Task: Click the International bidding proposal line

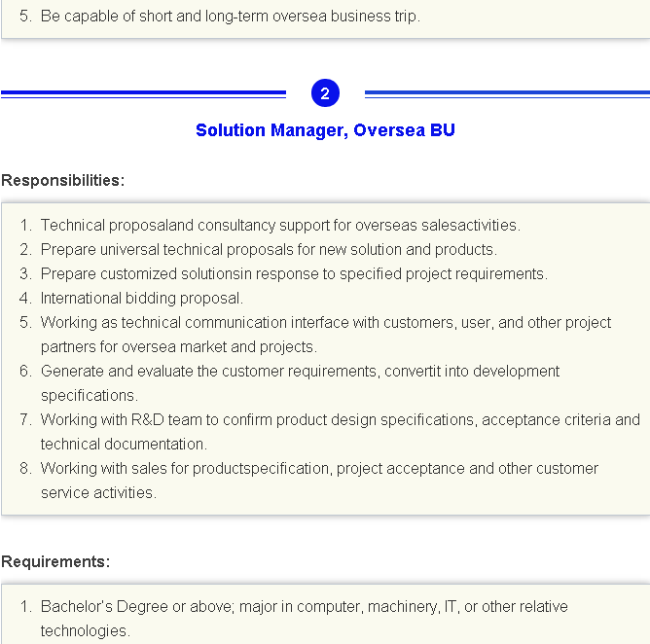Action: pos(142,299)
